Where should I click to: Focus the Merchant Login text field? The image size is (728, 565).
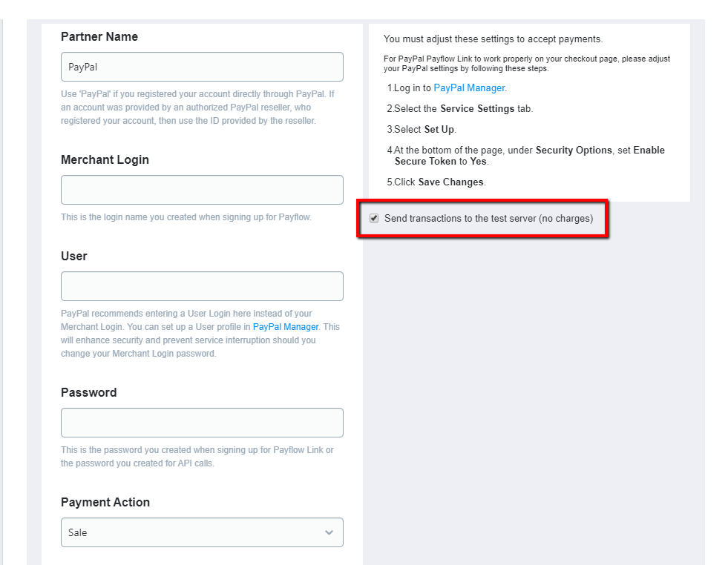tap(202, 190)
